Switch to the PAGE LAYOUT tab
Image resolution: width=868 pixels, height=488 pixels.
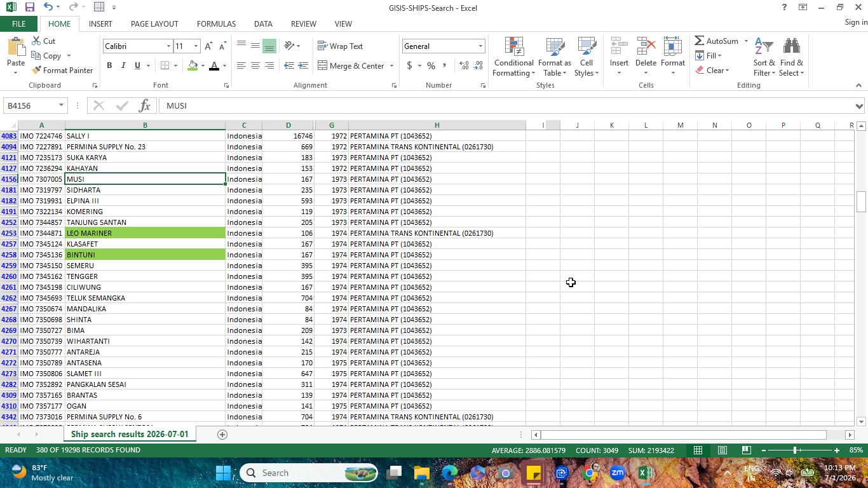pyautogui.click(x=154, y=24)
